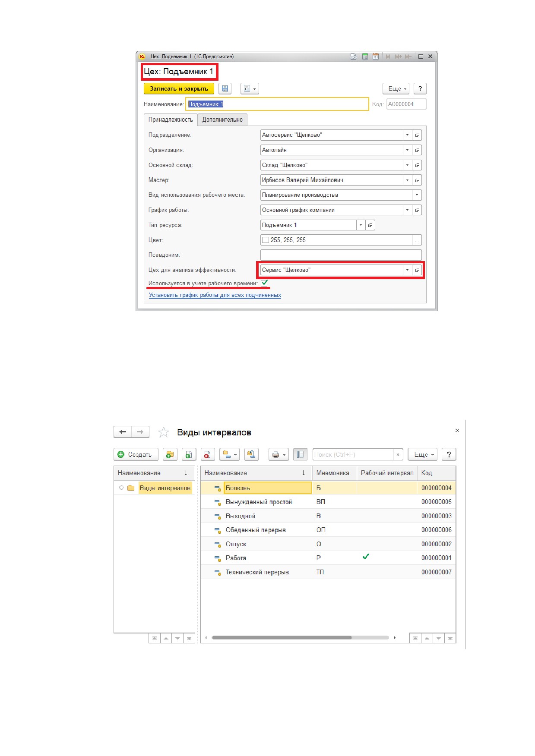Open color picker ellipsis button in Цвет
Screen dimensions: 535x756
click(417, 240)
